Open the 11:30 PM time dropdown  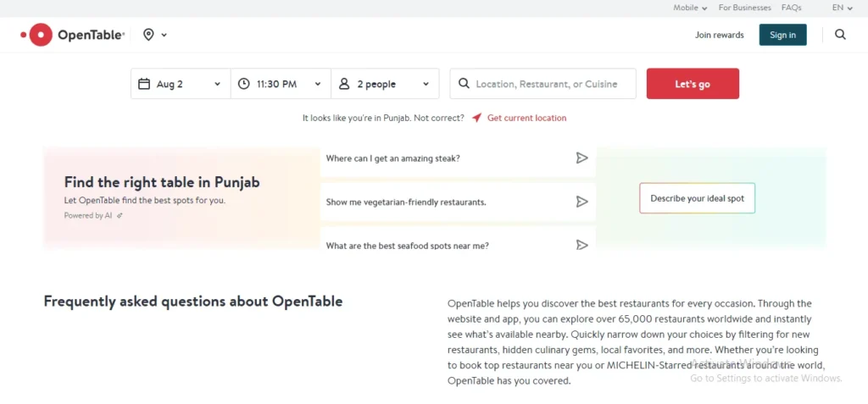[281, 84]
